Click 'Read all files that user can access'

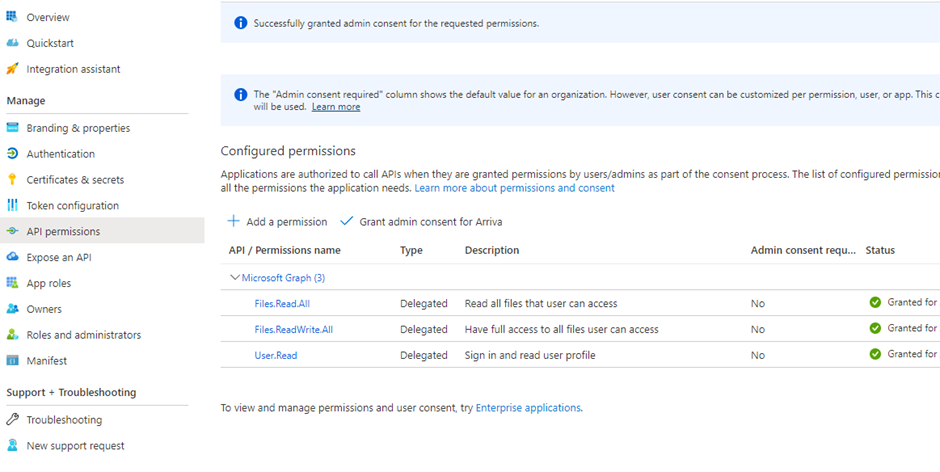541,303
